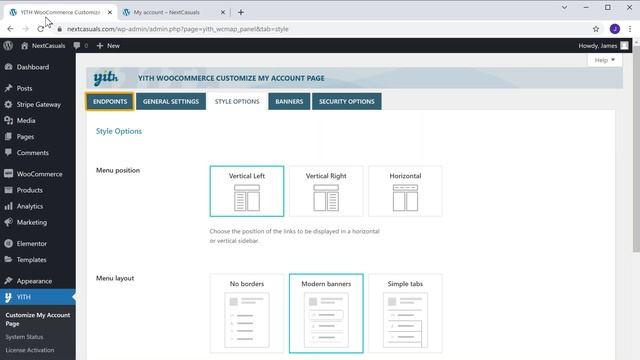Click Comments speech bubble icon in sidebar
Screen dimensions: 640x360
click(9, 153)
